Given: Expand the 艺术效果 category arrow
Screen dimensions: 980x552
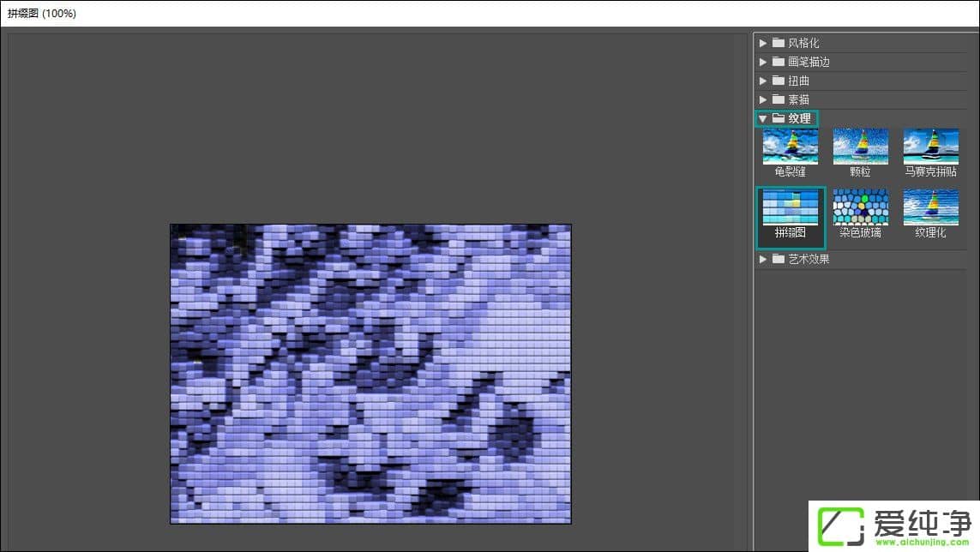Looking at the screenshot, I should (x=763, y=259).
